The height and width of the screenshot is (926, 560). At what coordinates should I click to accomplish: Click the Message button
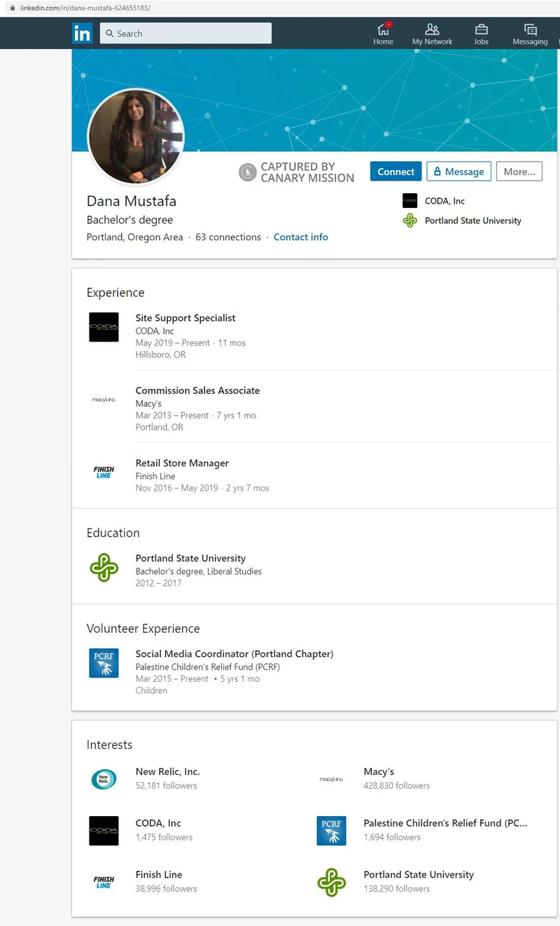[458, 171]
